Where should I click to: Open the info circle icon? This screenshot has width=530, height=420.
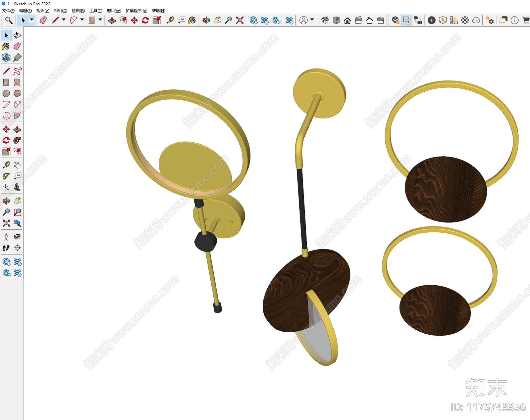click(x=514, y=21)
